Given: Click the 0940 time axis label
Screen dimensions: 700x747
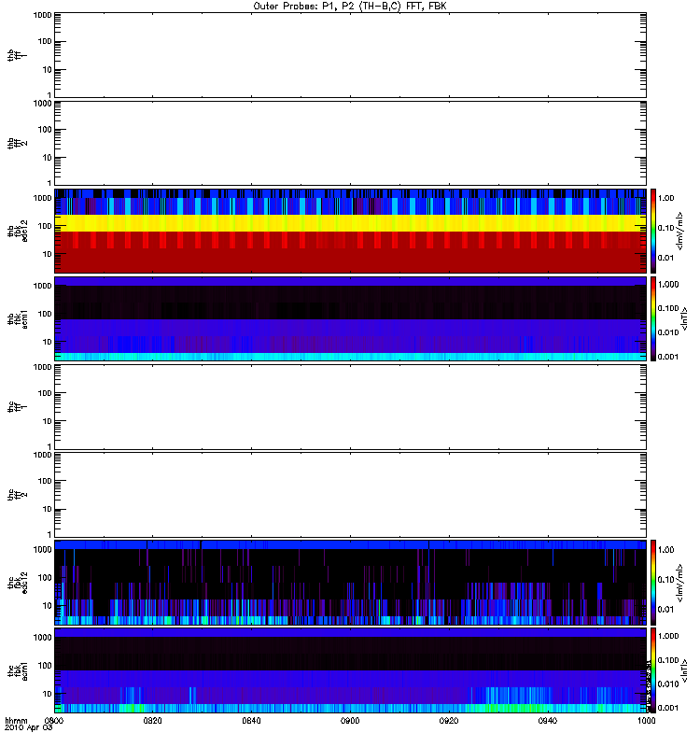Looking at the screenshot, I should (548, 721).
